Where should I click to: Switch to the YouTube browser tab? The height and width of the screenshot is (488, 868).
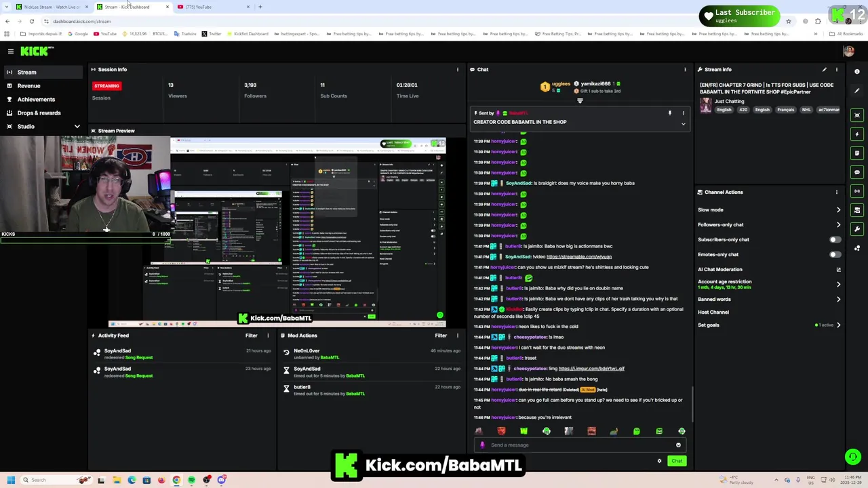tap(213, 7)
